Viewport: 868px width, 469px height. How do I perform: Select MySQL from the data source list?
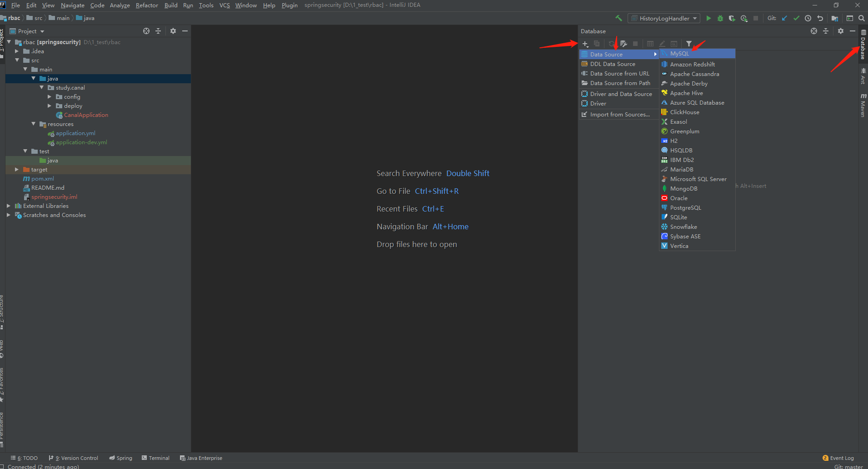point(697,54)
